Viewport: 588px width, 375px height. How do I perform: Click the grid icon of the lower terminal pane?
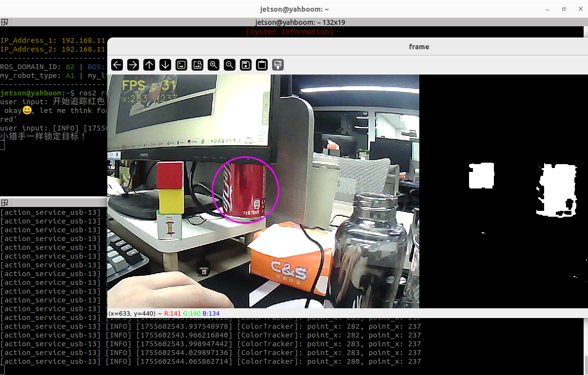4,202
